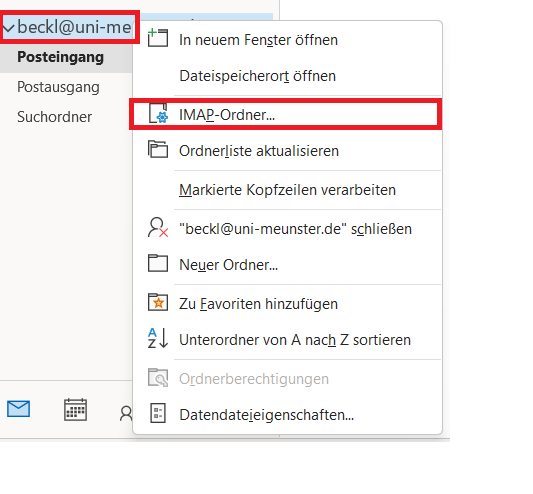The image size is (533, 494).
Task: Select the beckl@uni-me account name
Action: tap(74, 27)
